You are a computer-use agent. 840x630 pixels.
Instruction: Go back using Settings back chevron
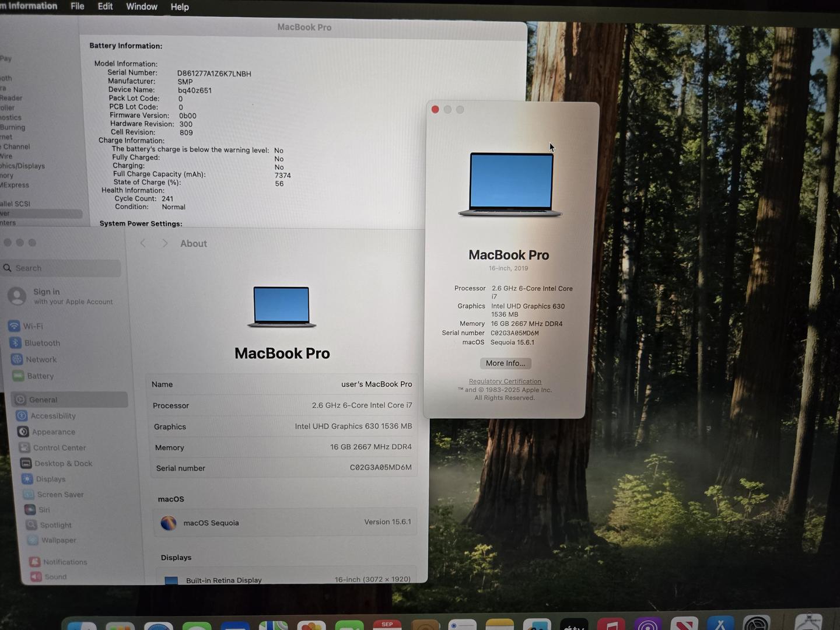pos(143,243)
